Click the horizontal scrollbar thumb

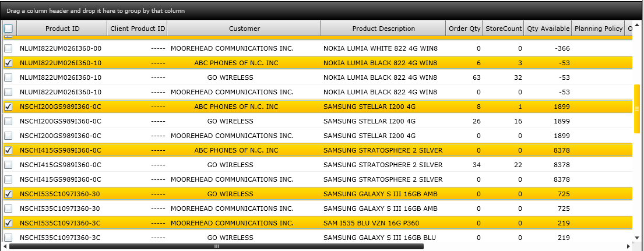[216, 246]
